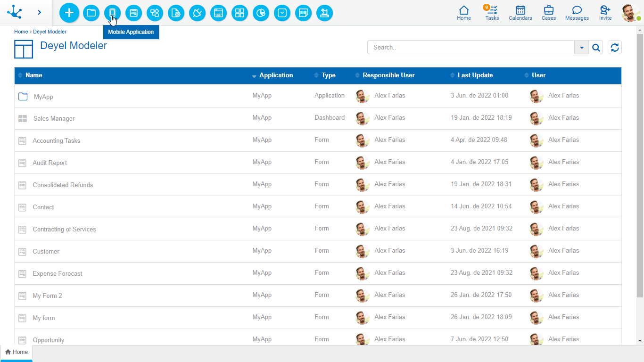Click the boxed chevron value-list toolbar icon
The height and width of the screenshot is (362, 644).
click(282, 13)
